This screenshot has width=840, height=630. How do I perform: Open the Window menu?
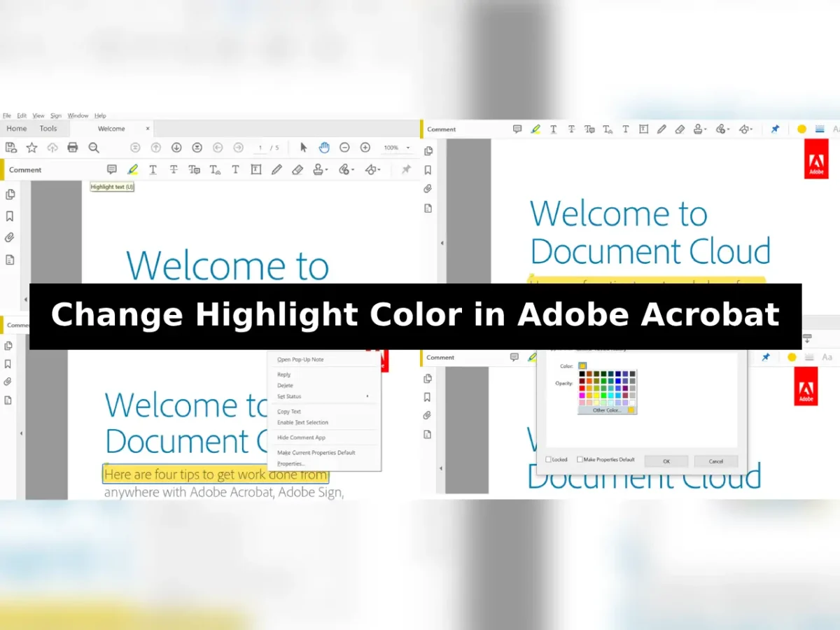(78, 115)
